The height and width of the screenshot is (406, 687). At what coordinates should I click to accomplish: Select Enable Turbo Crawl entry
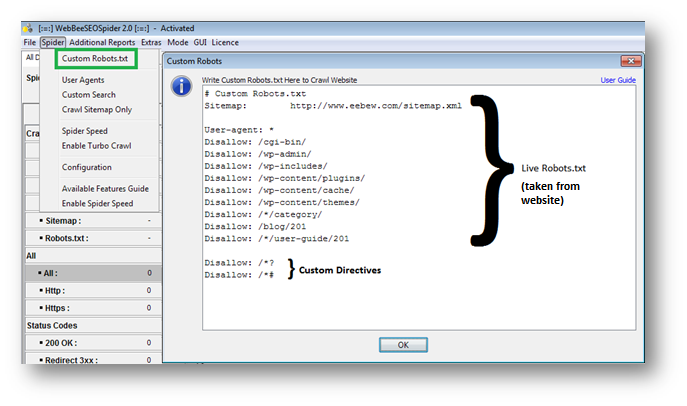click(96, 146)
